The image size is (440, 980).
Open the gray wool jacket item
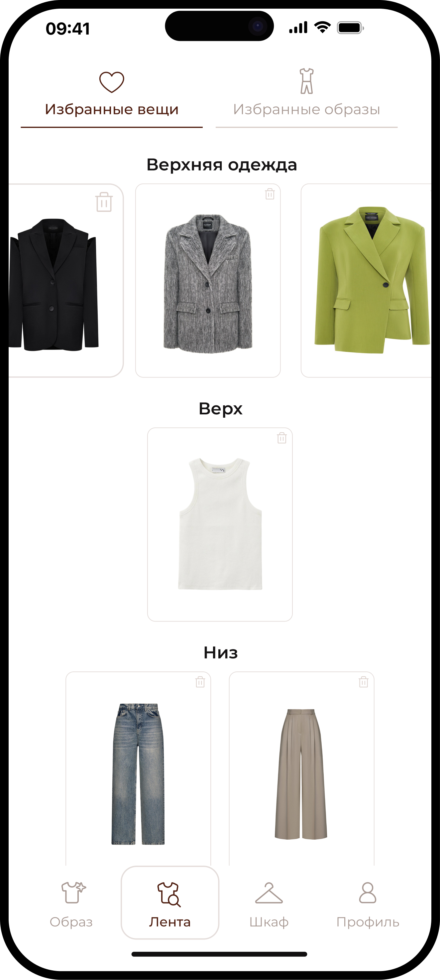click(x=208, y=280)
